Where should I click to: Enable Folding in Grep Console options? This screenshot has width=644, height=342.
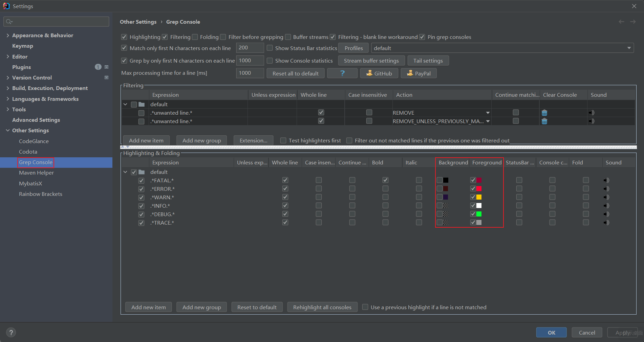(x=195, y=37)
